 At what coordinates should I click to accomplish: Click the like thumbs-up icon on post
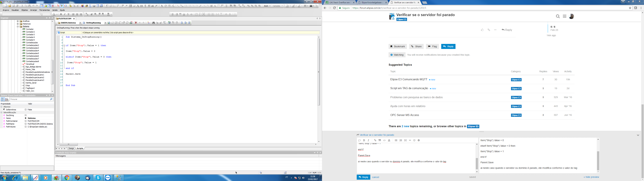(482, 30)
